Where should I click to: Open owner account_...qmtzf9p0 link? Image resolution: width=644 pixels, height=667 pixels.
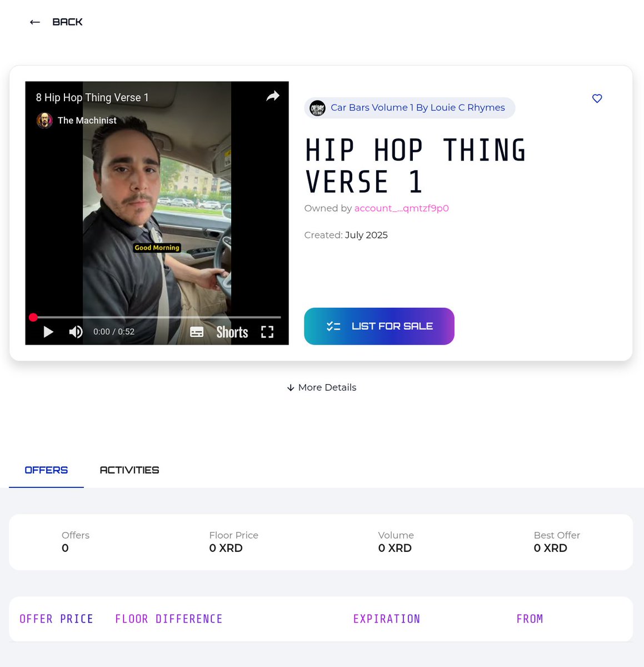402,208
